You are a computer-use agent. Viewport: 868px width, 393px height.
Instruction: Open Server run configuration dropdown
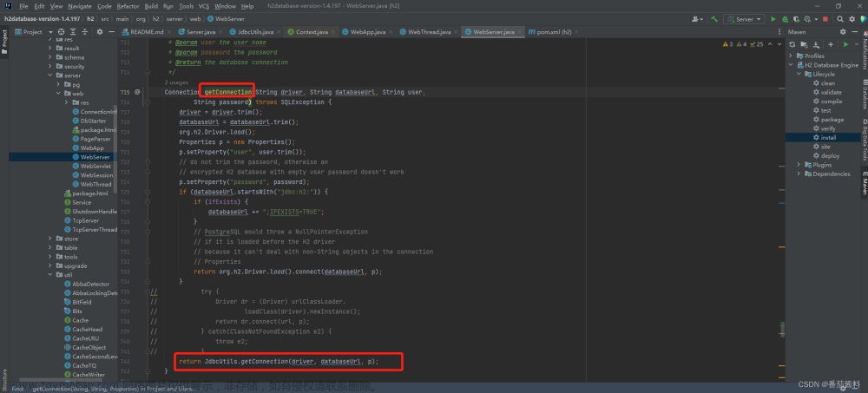pyautogui.click(x=745, y=19)
